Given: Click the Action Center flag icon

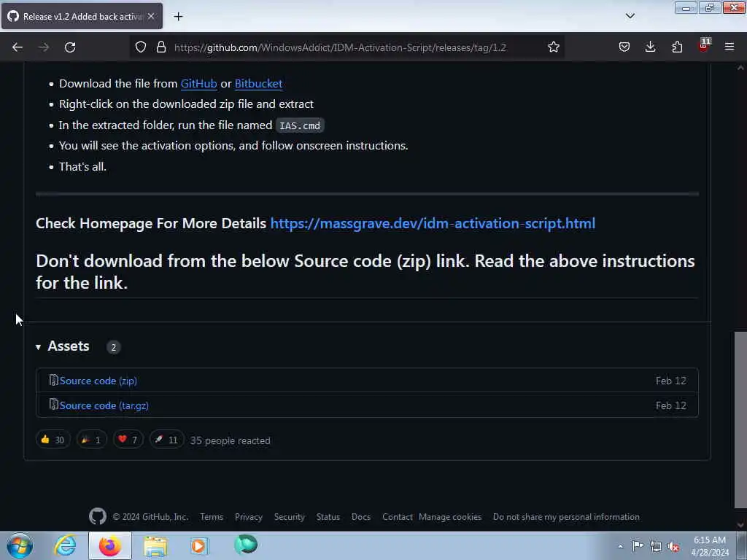Looking at the screenshot, I should (x=638, y=546).
